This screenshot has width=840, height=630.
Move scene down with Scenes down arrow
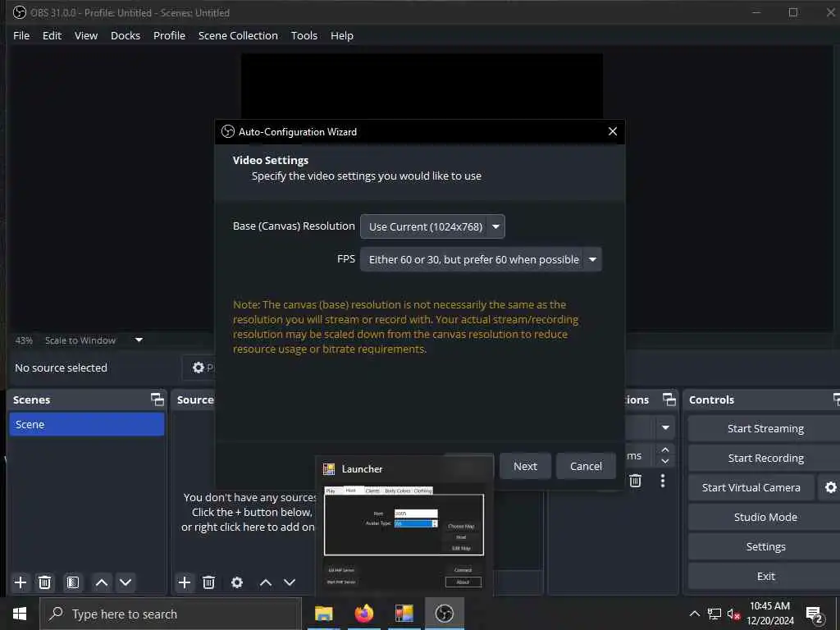[x=126, y=582]
